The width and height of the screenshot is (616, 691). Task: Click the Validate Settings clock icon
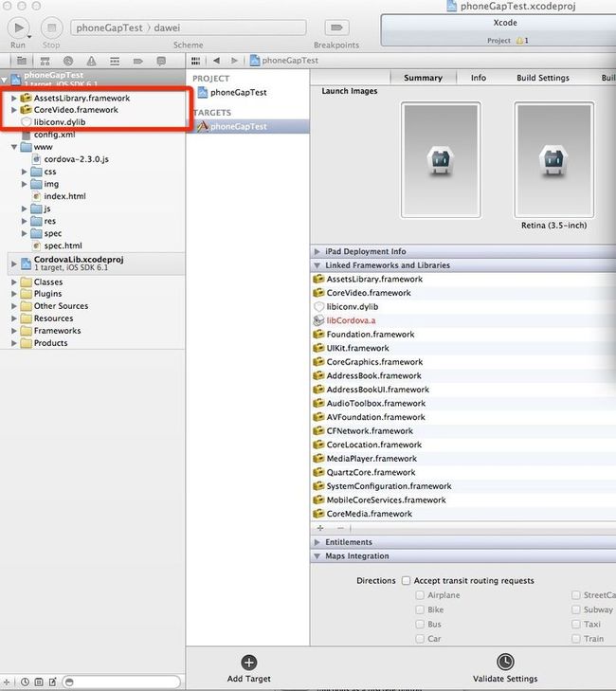[x=505, y=662]
